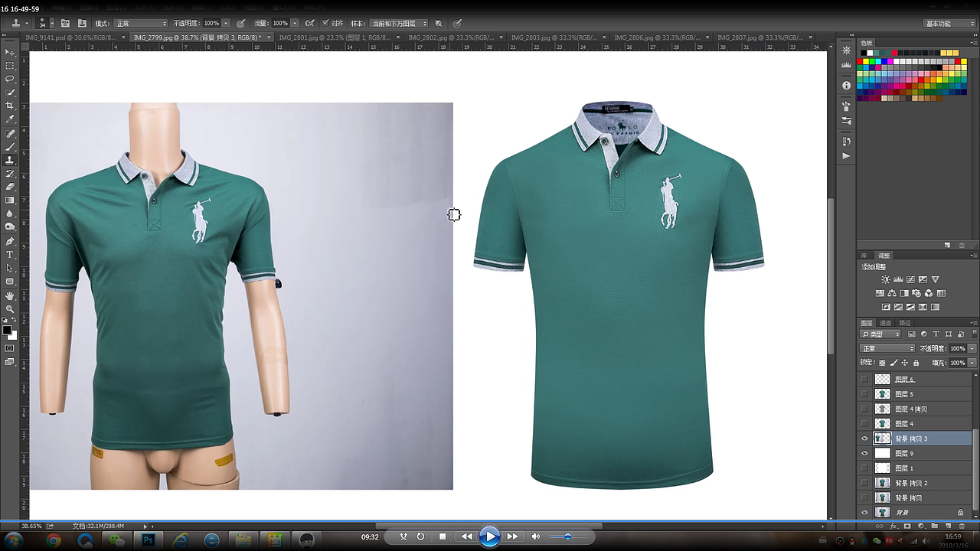This screenshot has width=980, height=551.
Task: Click the video Play button
Action: coord(489,536)
